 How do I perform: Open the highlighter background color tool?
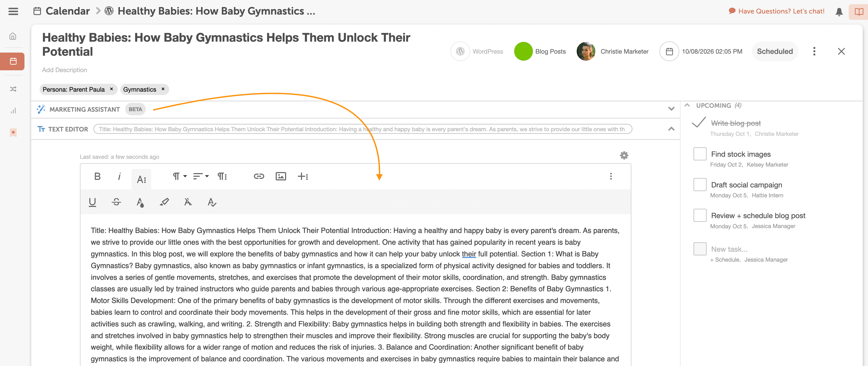pyautogui.click(x=164, y=202)
